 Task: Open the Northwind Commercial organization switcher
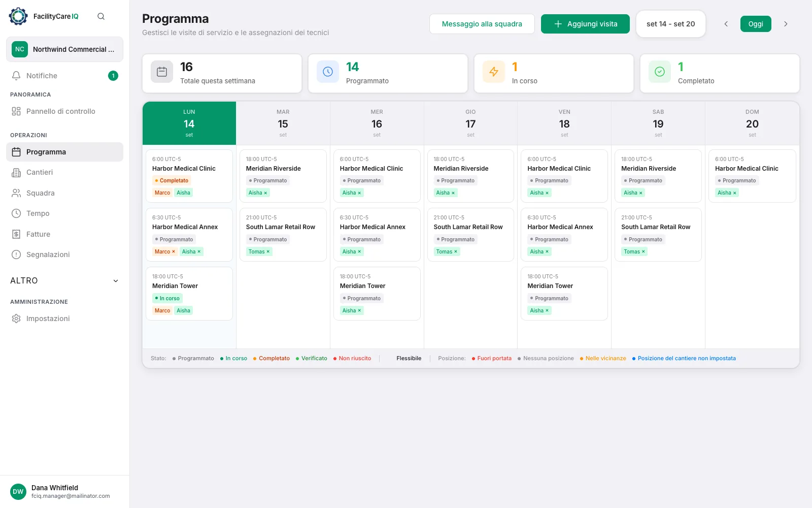64,49
